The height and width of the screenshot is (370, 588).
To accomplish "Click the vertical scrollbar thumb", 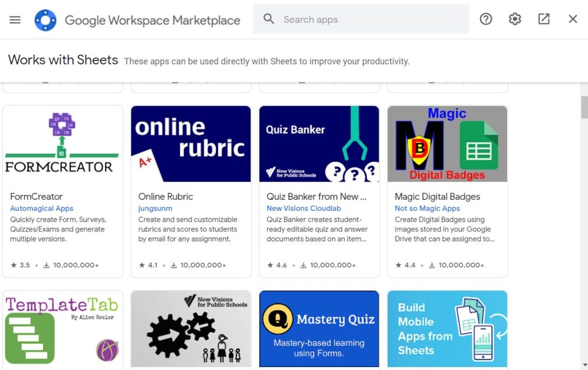I will (x=584, y=107).
